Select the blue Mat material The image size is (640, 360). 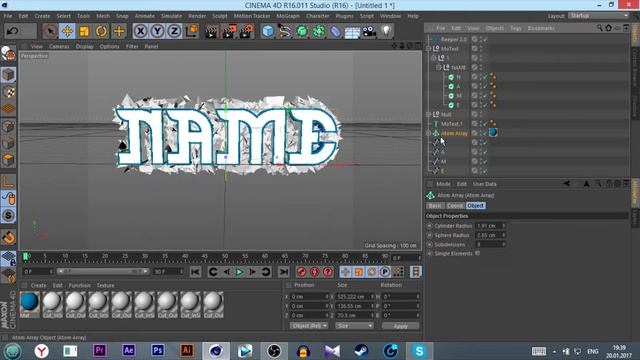[x=29, y=302]
